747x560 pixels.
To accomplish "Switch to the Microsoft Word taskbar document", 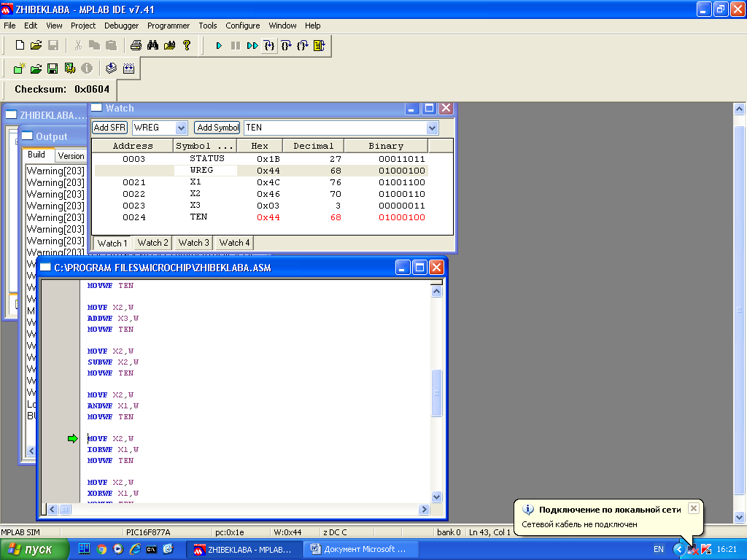I will pyautogui.click(x=360, y=550).
